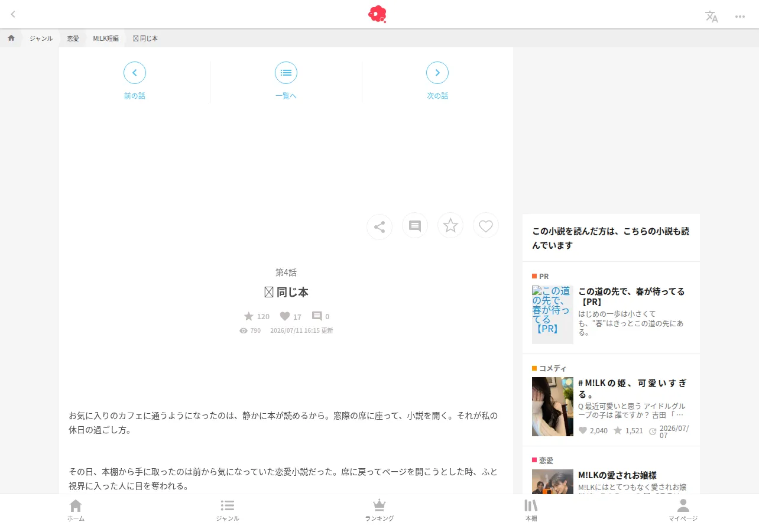Viewport: 759px width, 532px height.
Task: Open the translate language icon
Action: point(712,17)
